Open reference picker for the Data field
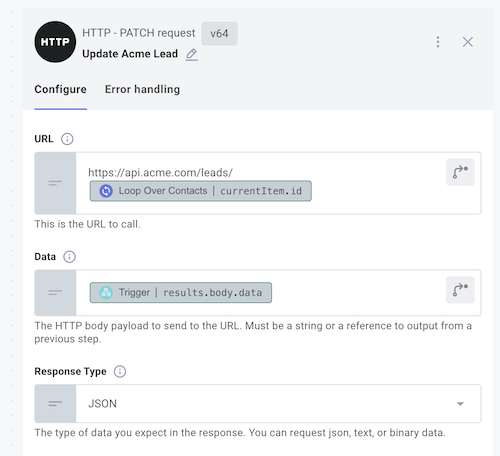Screen dimensions: 500x456 460,290
